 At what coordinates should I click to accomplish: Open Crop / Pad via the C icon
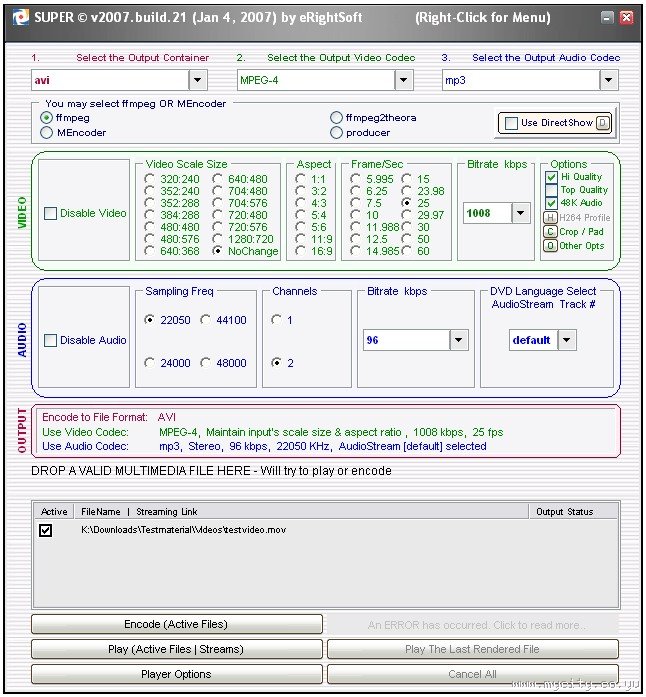click(x=550, y=232)
